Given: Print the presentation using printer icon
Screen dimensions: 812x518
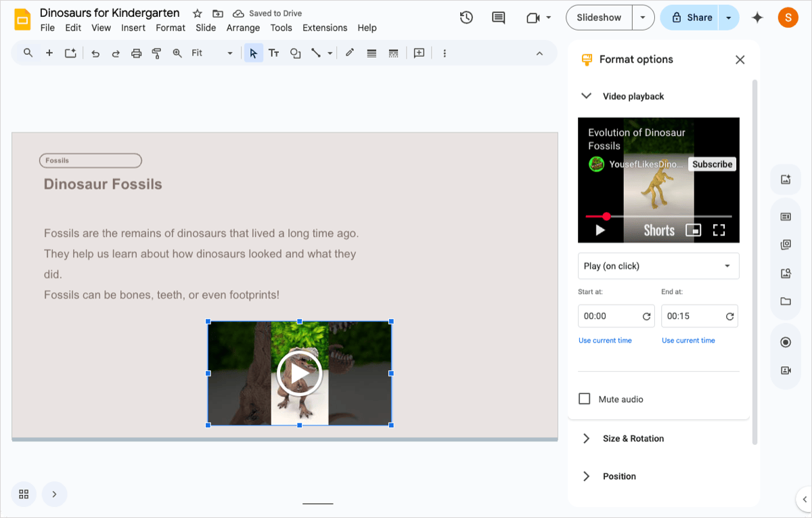Looking at the screenshot, I should 137,53.
